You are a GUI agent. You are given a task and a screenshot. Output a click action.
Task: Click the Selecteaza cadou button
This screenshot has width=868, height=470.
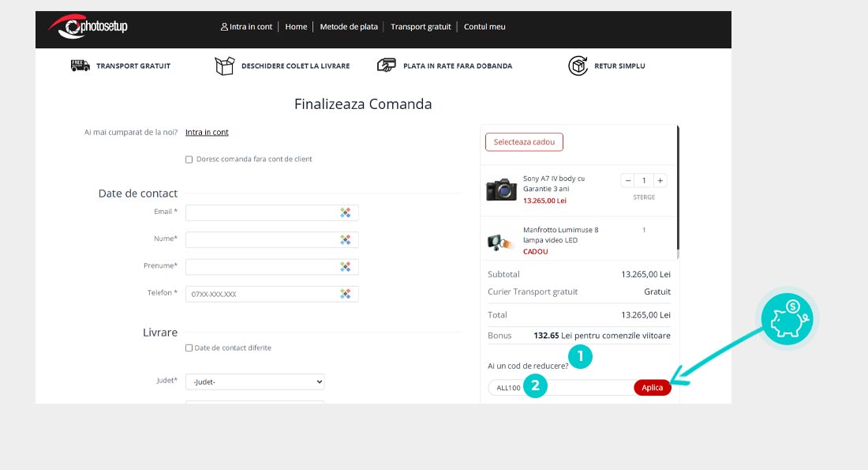click(524, 142)
